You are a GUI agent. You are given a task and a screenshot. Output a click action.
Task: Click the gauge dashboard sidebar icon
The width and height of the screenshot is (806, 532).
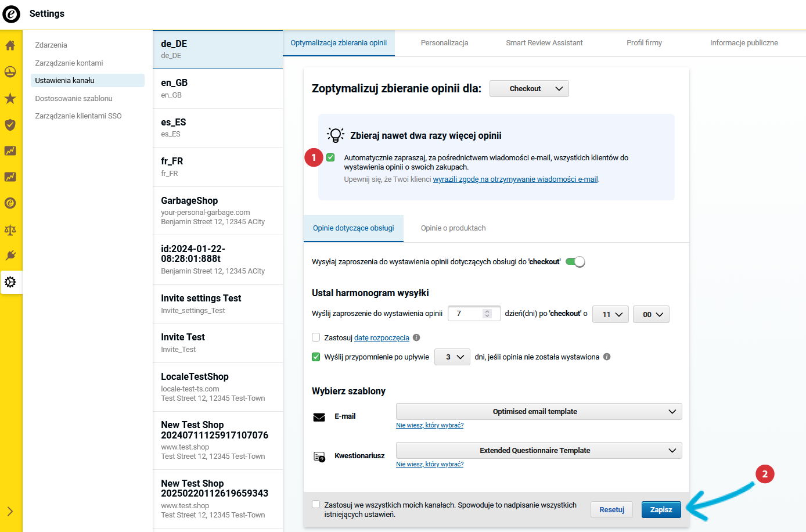pos(10,72)
